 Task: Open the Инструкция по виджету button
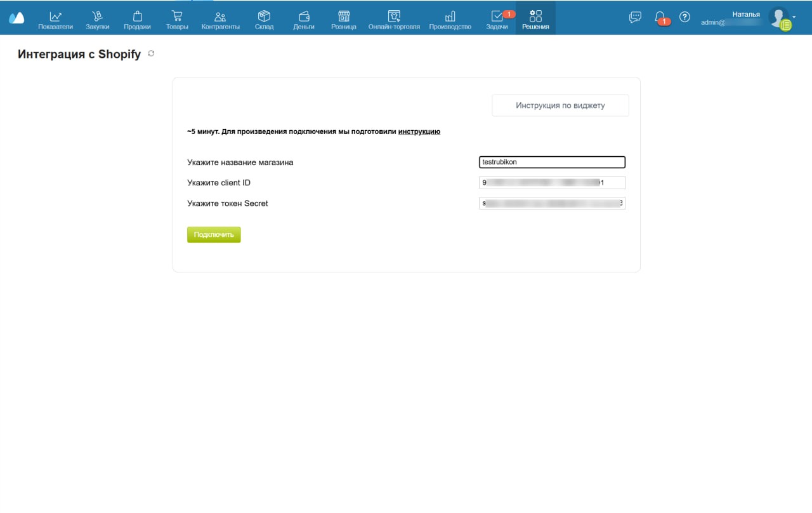tap(560, 105)
